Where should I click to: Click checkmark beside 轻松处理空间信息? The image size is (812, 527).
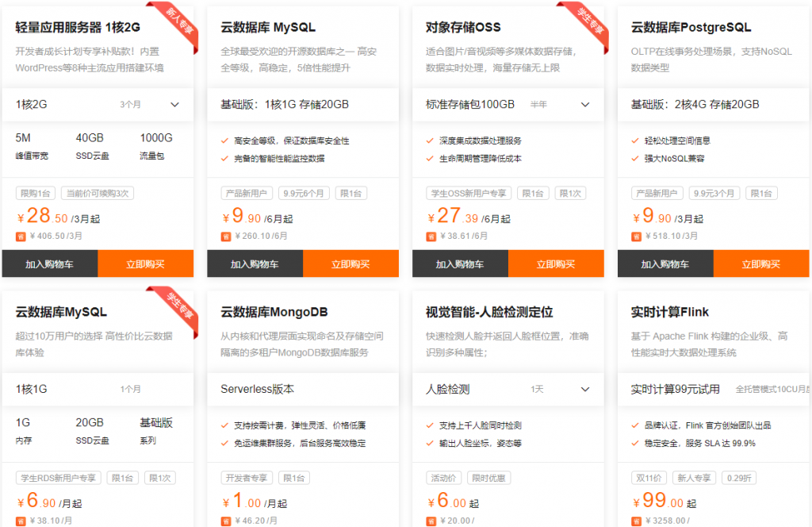[x=635, y=140]
